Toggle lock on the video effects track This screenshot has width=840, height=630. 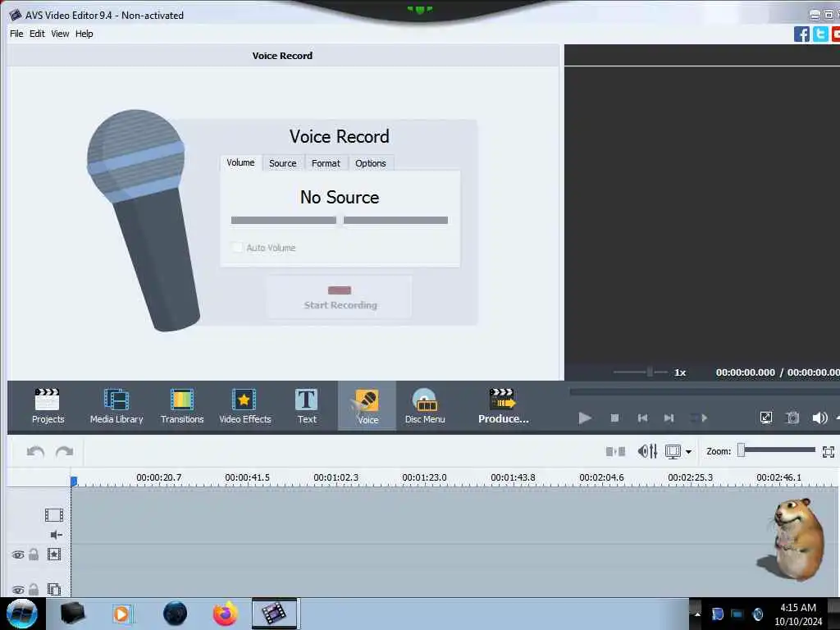[x=34, y=554]
